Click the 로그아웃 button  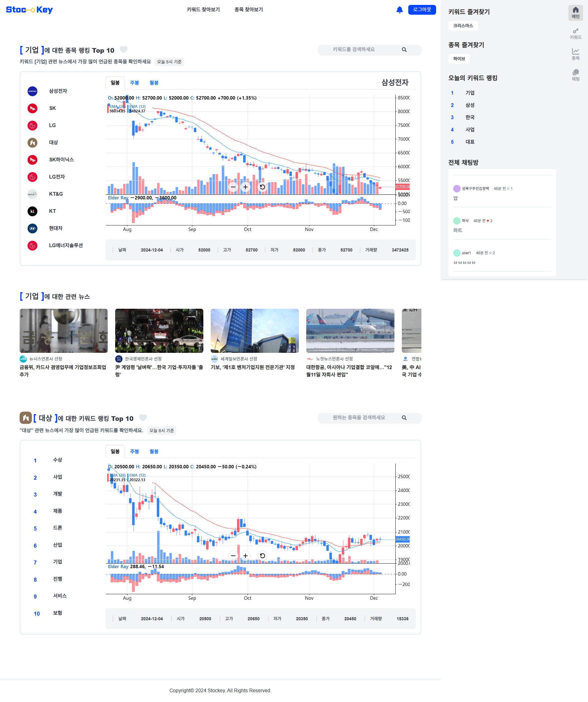[x=422, y=10]
